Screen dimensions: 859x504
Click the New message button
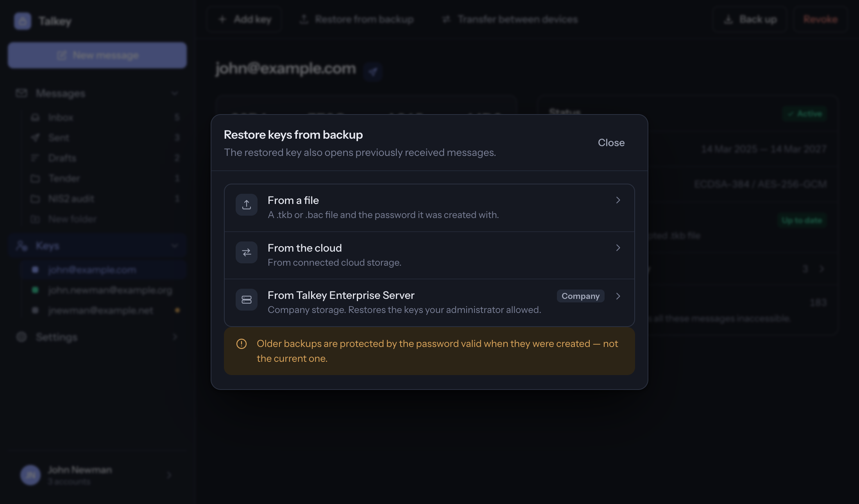pyautogui.click(x=97, y=55)
